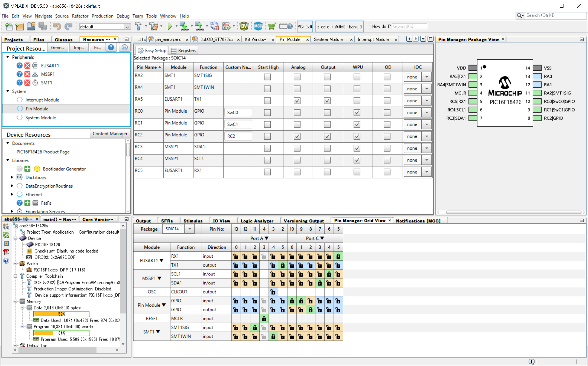Toggle Analog checkbox for RC2
Viewport: 588px width, 366px height.
(x=297, y=136)
